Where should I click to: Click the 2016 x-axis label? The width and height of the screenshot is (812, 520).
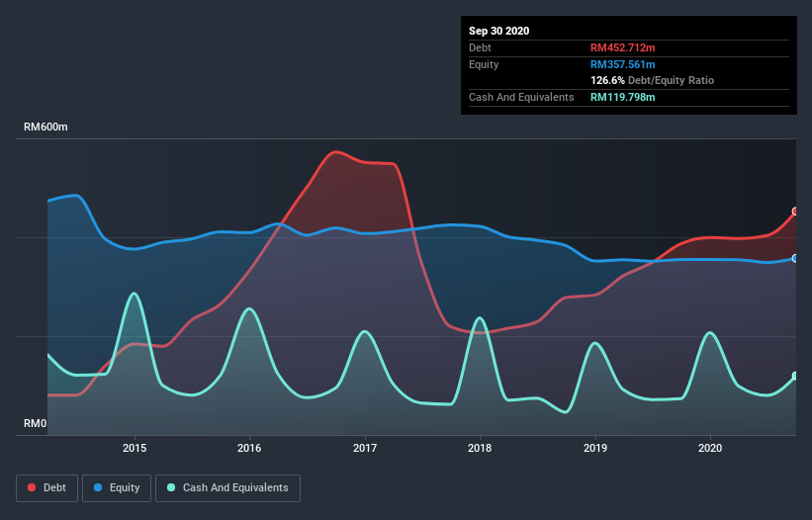(x=249, y=448)
